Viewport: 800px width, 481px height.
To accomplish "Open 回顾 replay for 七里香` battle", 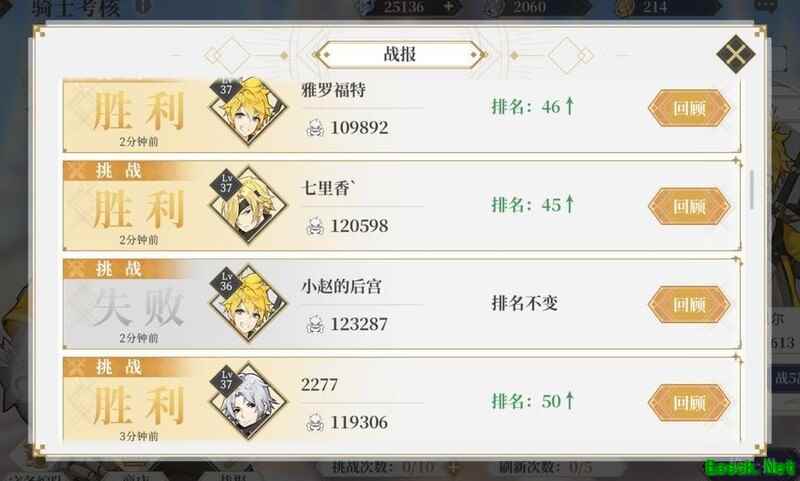I will 689,207.
